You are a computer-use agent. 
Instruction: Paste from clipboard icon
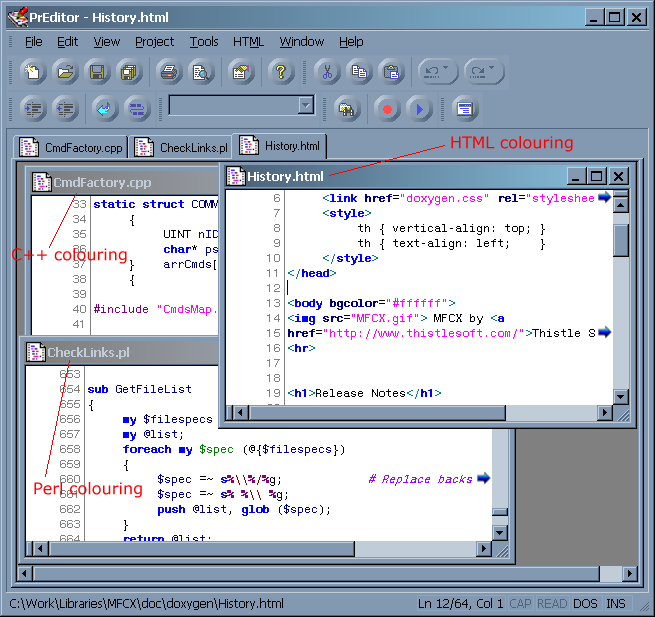391,72
